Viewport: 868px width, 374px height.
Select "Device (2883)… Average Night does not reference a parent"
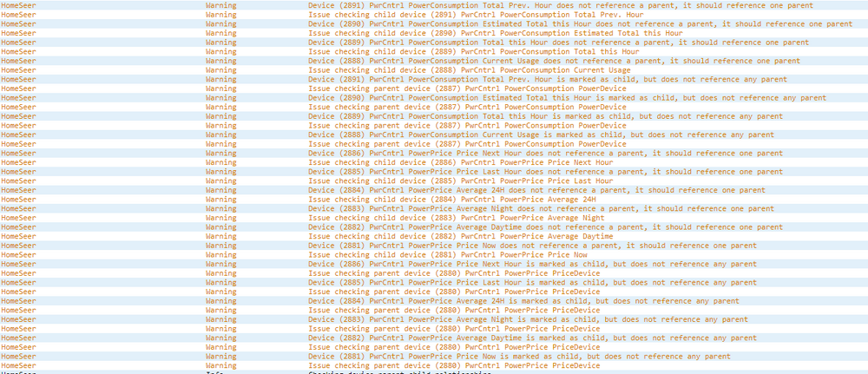pos(541,208)
